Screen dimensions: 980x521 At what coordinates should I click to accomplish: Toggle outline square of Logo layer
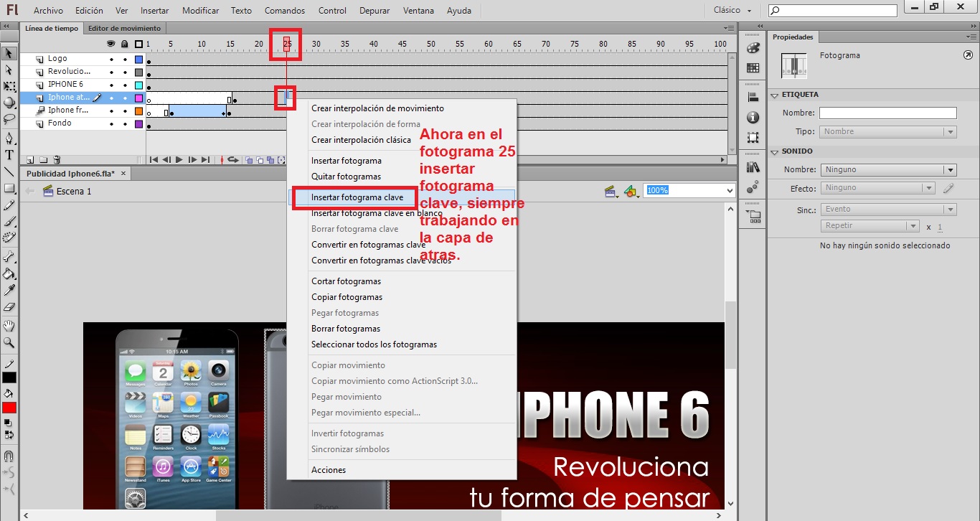pos(138,59)
